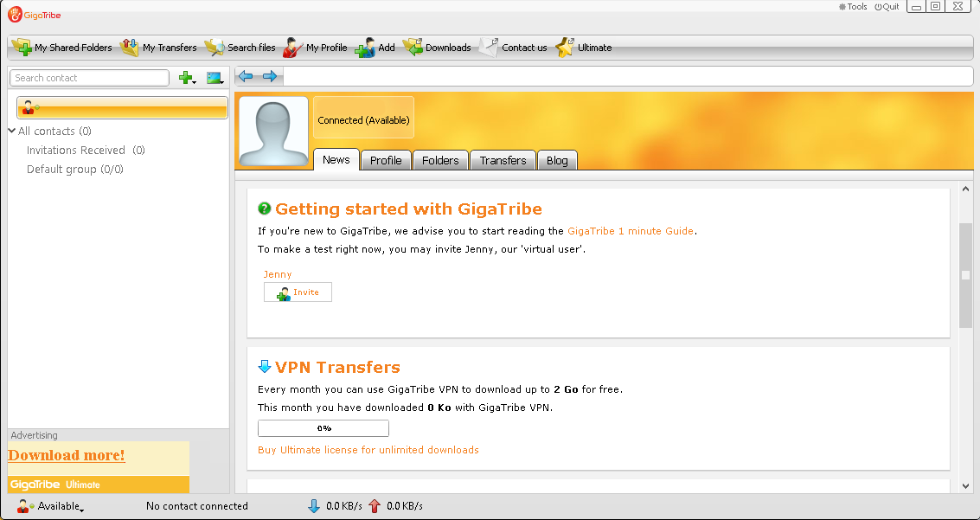Click the VPN download 0% progress bar

(x=323, y=428)
